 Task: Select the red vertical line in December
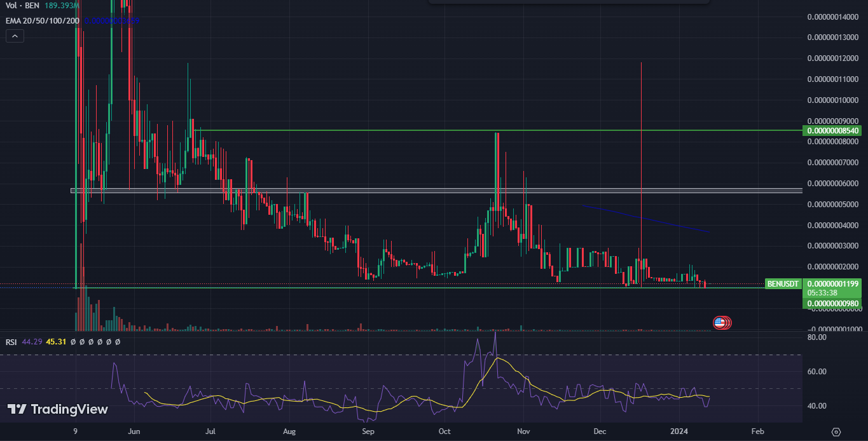[641, 175]
